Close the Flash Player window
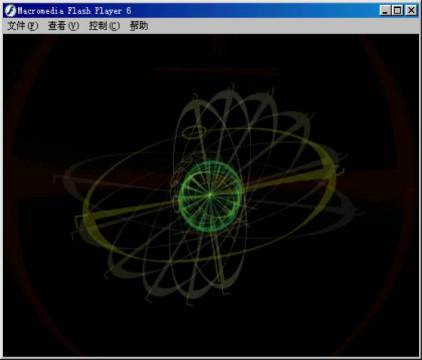This screenshot has height=360, width=422. (411, 10)
